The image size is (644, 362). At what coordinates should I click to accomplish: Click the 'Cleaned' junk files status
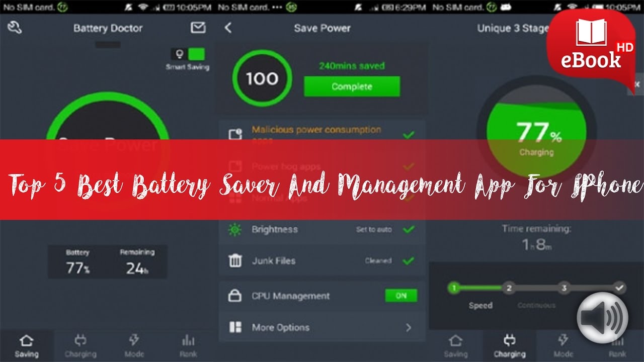378,261
